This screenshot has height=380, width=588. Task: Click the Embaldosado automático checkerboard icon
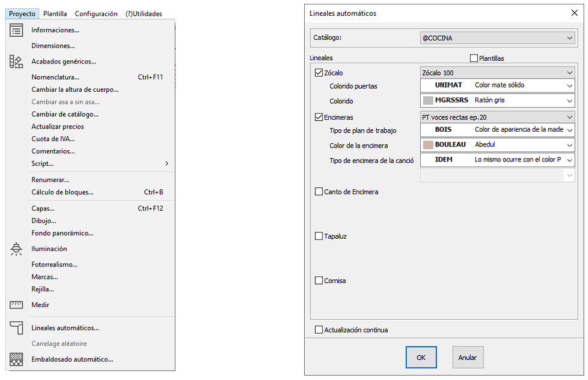tap(16, 359)
